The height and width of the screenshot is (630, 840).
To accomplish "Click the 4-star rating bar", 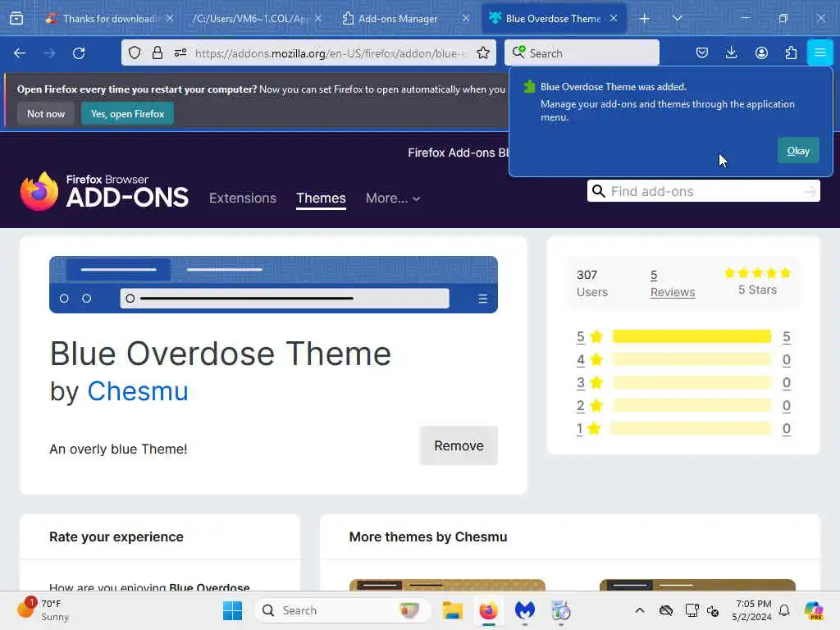I will click(692, 359).
